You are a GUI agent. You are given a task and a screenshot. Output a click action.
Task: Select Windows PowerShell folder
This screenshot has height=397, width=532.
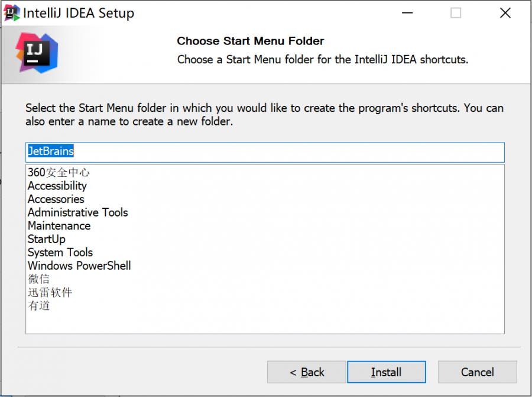pos(79,266)
